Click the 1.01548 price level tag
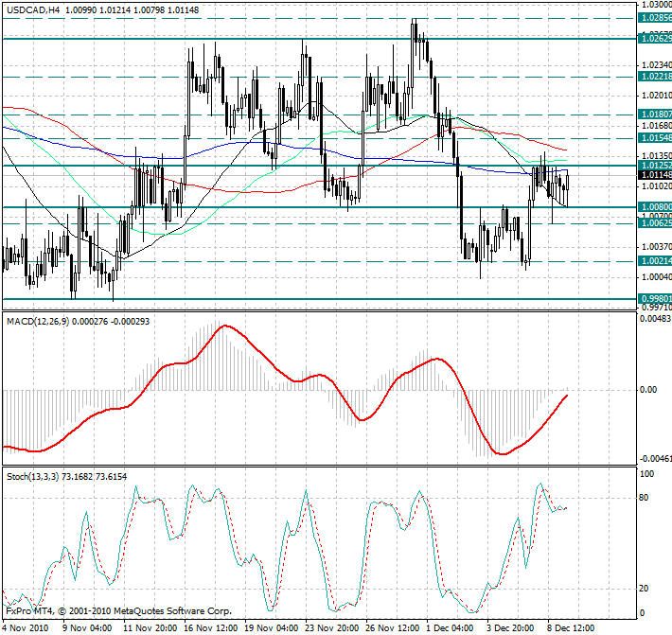The image size is (672, 635). (x=655, y=138)
